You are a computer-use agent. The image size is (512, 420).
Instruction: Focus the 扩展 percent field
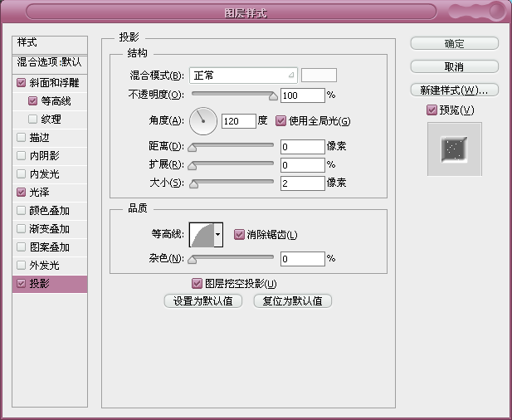(303, 165)
